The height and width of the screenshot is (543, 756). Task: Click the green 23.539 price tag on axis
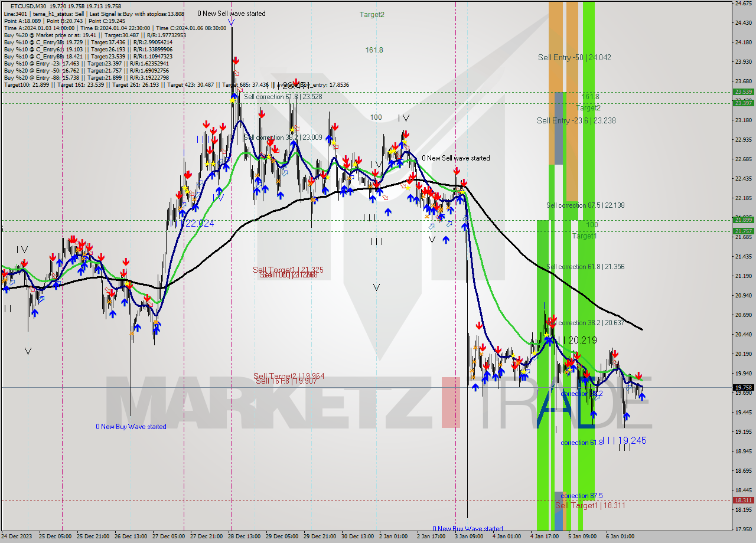743,91
